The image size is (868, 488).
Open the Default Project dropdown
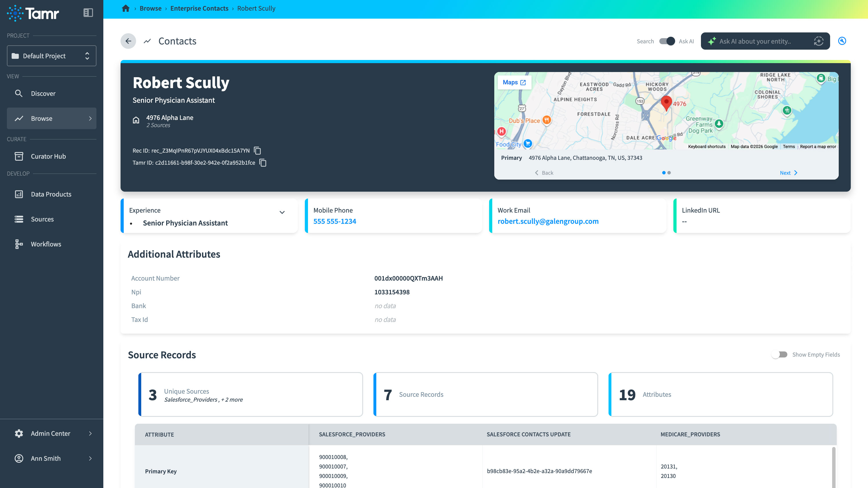pyautogui.click(x=52, y=56)
